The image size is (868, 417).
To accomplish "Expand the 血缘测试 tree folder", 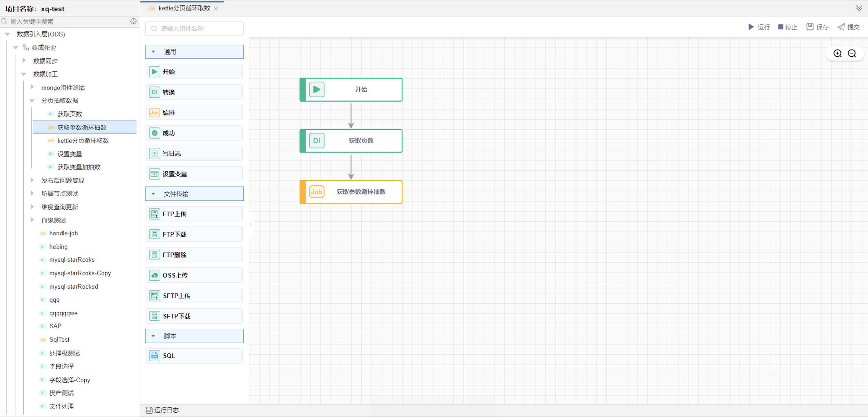I will pos(32,220).
